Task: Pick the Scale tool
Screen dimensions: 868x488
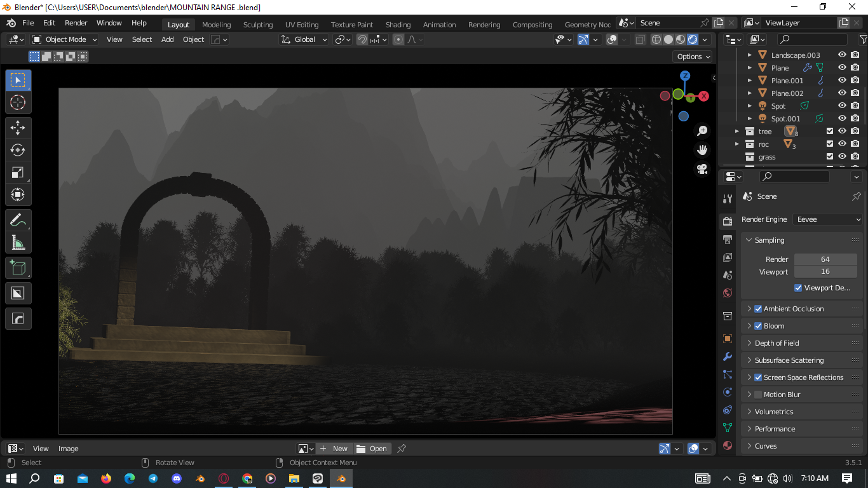Action: click(x=18, y=172)
